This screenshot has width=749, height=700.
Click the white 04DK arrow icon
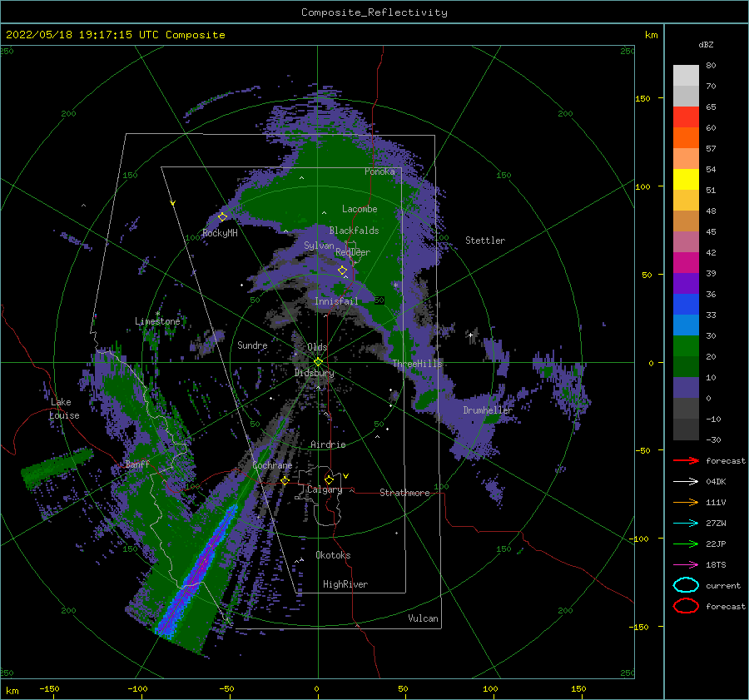(686, 482)
